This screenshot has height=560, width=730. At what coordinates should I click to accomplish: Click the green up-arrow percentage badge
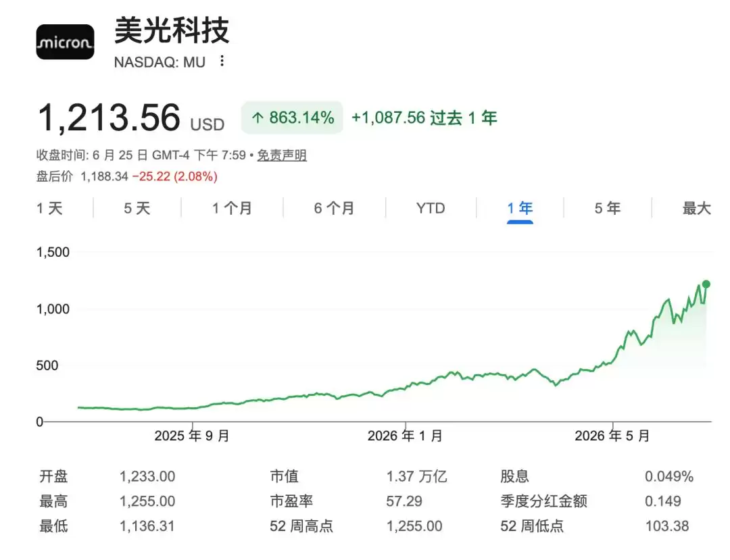click(292, 118)
